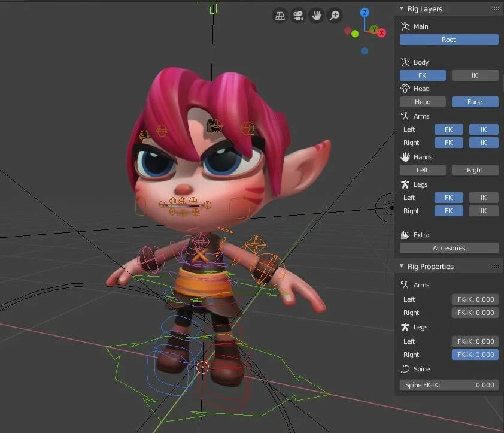Enable the Left hand layer
This screenshot has height=433, width=504.
(x=423, y=170)
